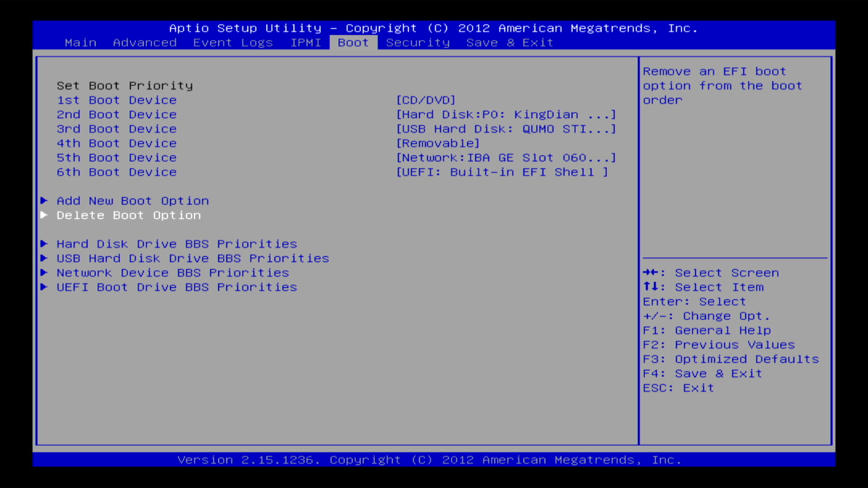
Task: Switch to the Main tab
Action: coord(80,43)
